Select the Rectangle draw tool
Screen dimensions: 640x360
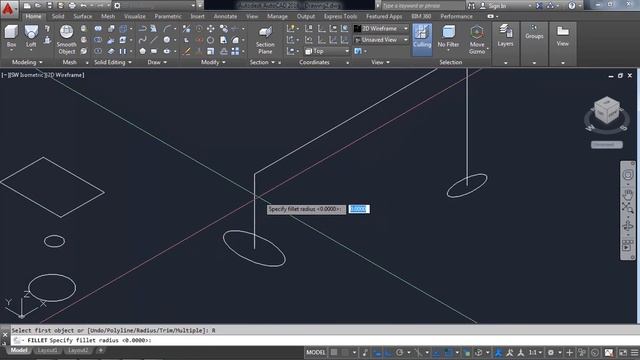[154, 51]
